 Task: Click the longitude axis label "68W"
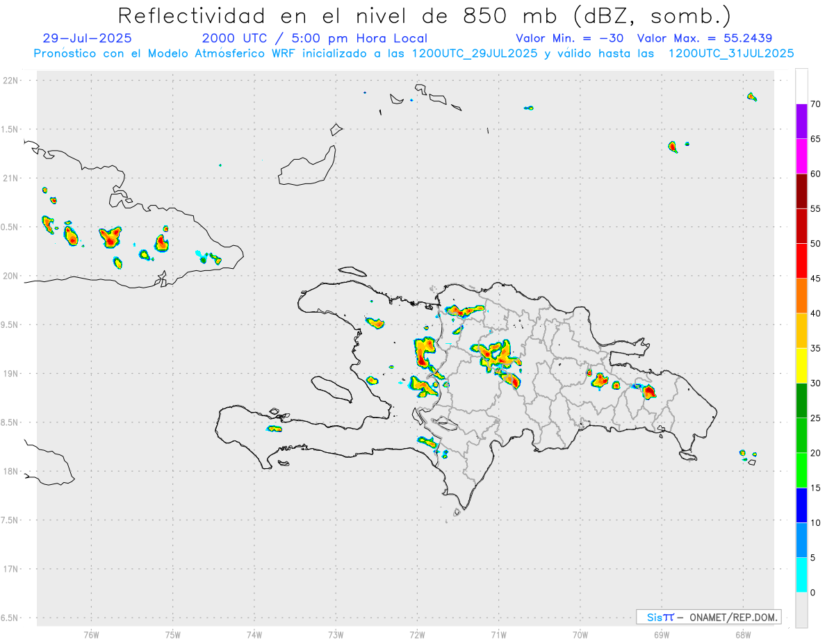[x=743, y=635]
